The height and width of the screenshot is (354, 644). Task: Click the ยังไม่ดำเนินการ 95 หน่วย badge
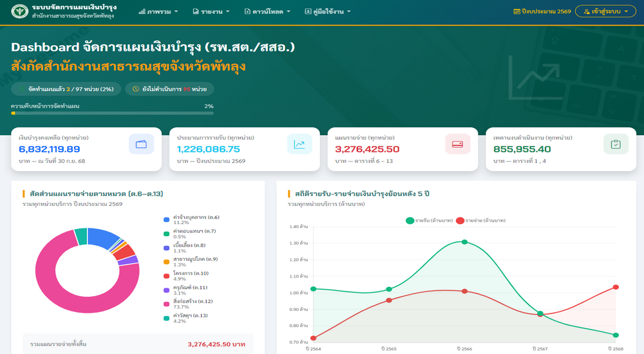[x=169, y=89]
